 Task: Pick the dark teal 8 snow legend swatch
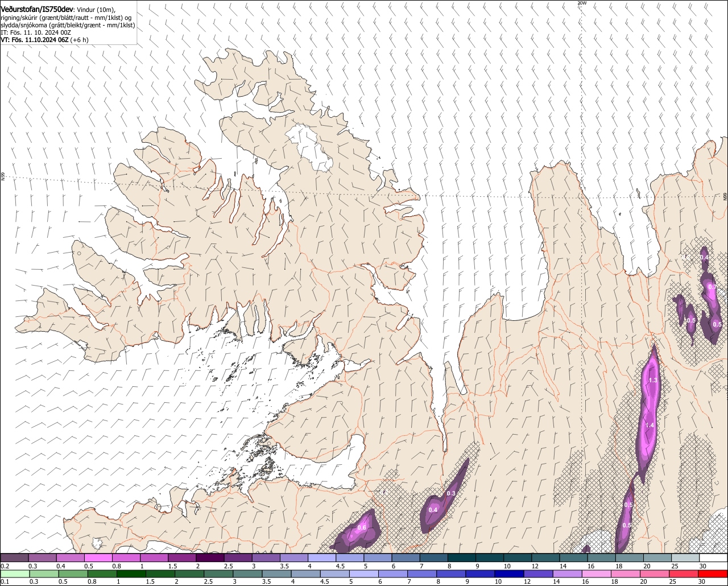pos(462,558)
